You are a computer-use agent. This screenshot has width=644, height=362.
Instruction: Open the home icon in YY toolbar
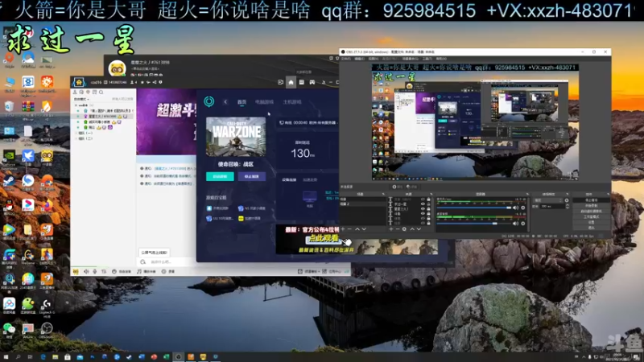pyautogui.click(x=291, y=83)
